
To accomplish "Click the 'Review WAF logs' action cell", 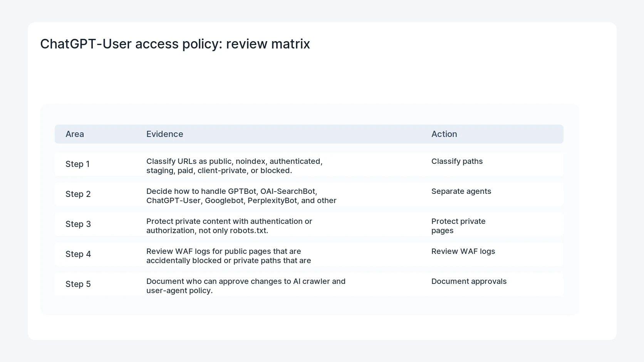I will 463,251.
